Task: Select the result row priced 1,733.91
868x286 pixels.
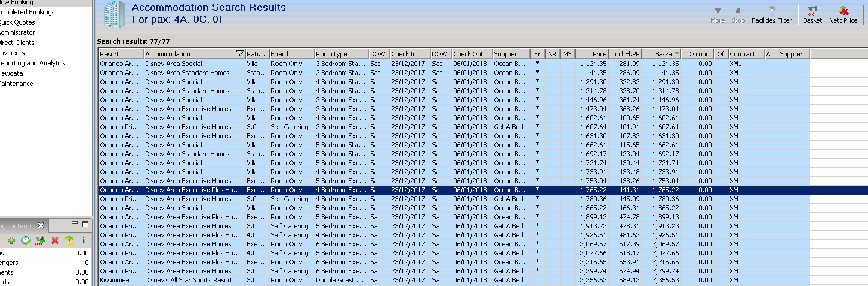Action: pos(454,172)
